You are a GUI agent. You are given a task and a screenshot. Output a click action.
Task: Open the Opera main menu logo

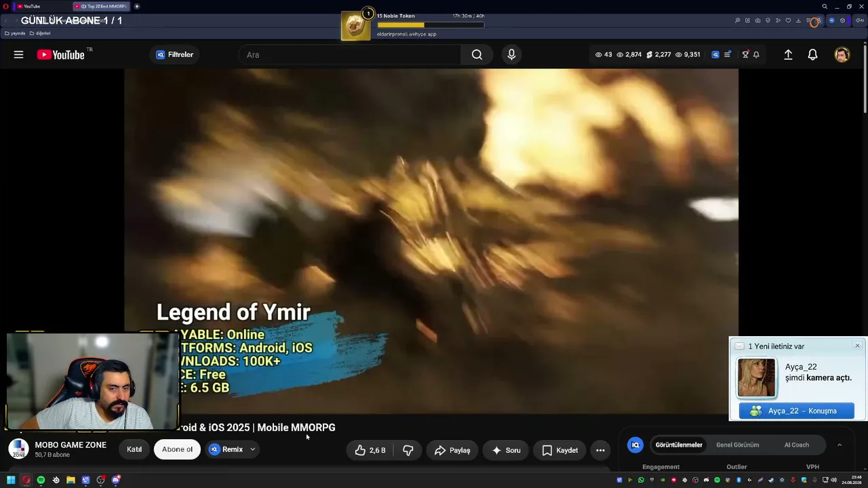point(5,6)
